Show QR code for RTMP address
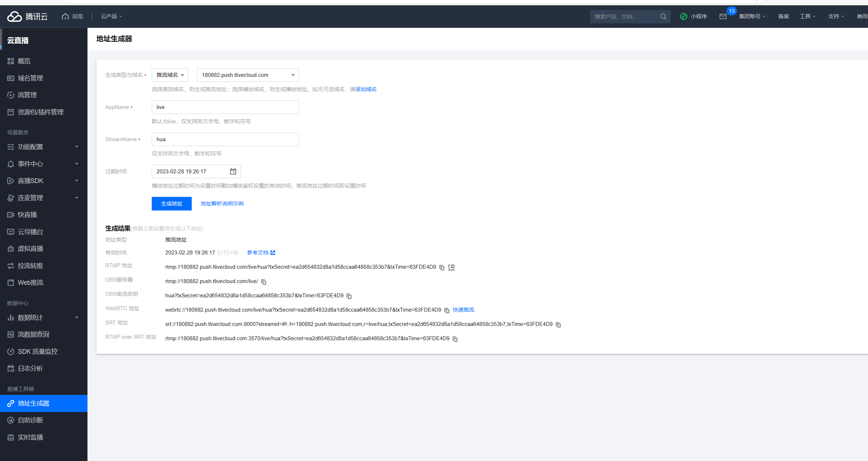 pyautogui.click(x=451, y=268)
